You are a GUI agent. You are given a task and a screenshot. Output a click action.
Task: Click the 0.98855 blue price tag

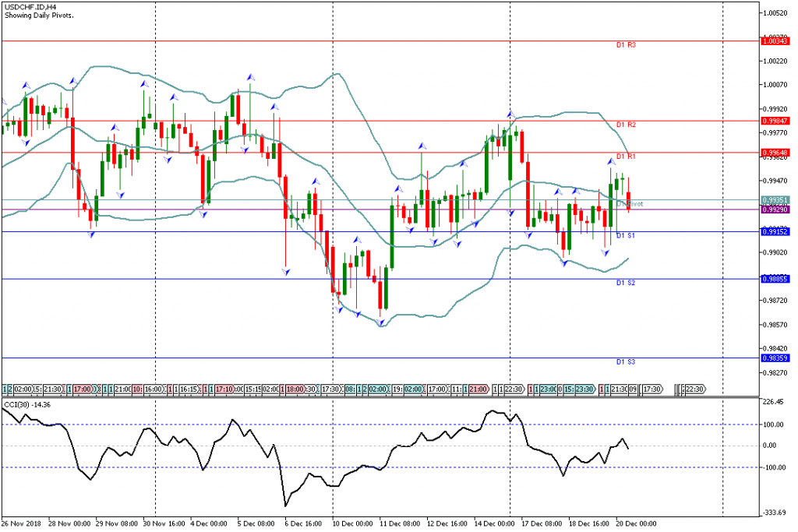coord(776,279)
